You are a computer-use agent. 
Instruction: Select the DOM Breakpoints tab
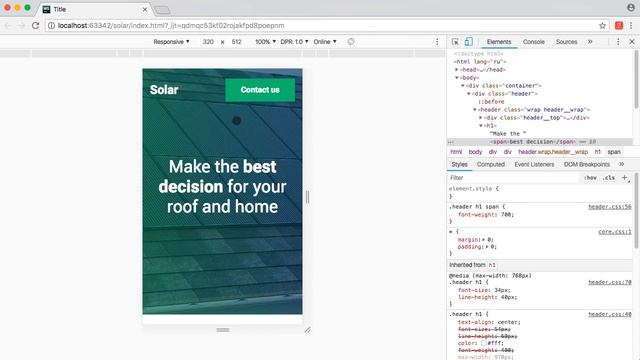pos(587,164)
